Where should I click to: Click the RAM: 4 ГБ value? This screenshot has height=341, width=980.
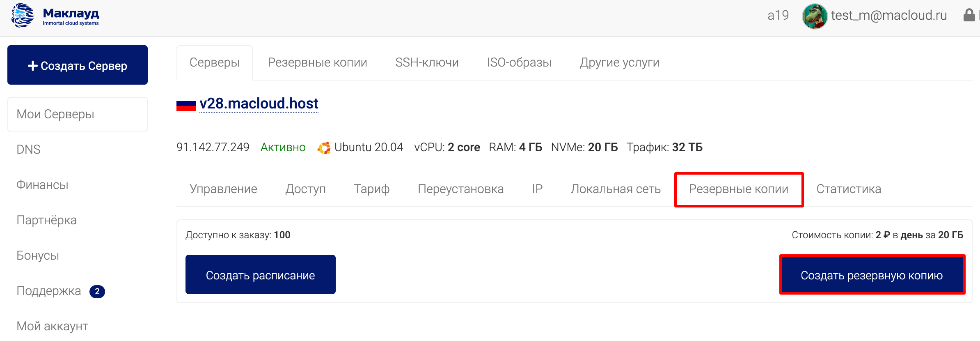tap(515, 147)
